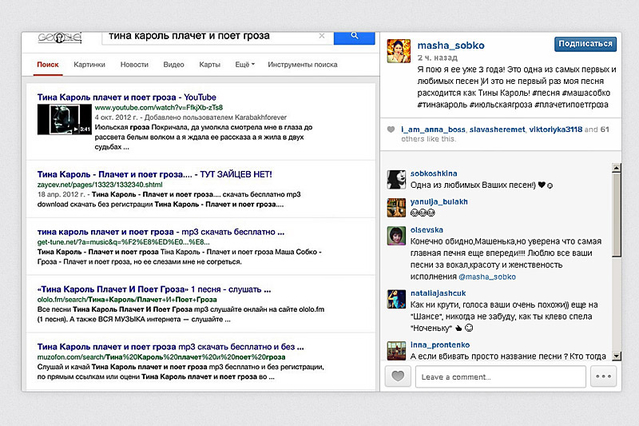This screenshot has width=639, height=426.
Task: Like the post with heart button
Action: [x=398, y=376]
